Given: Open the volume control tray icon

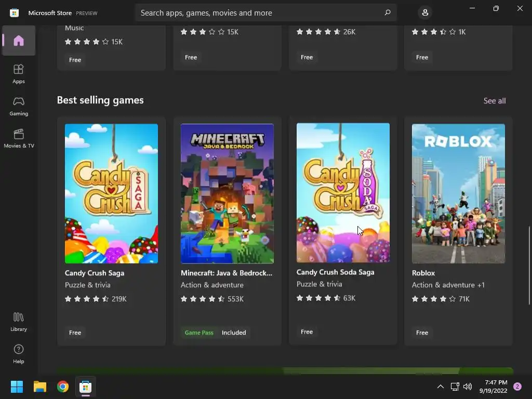Looking at the screenshot, I should click(x=468, y=387).
